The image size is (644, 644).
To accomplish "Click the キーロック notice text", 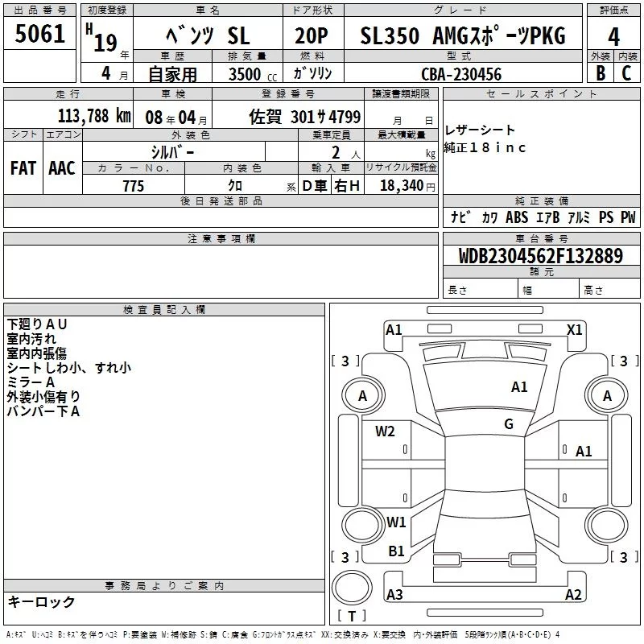I will [41, 601].
